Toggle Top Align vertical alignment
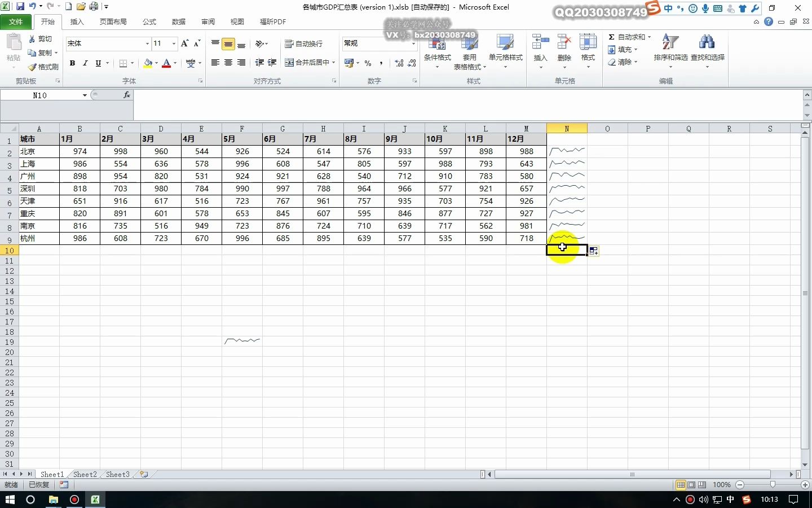812x508 pixels. [x=215, y=43]
